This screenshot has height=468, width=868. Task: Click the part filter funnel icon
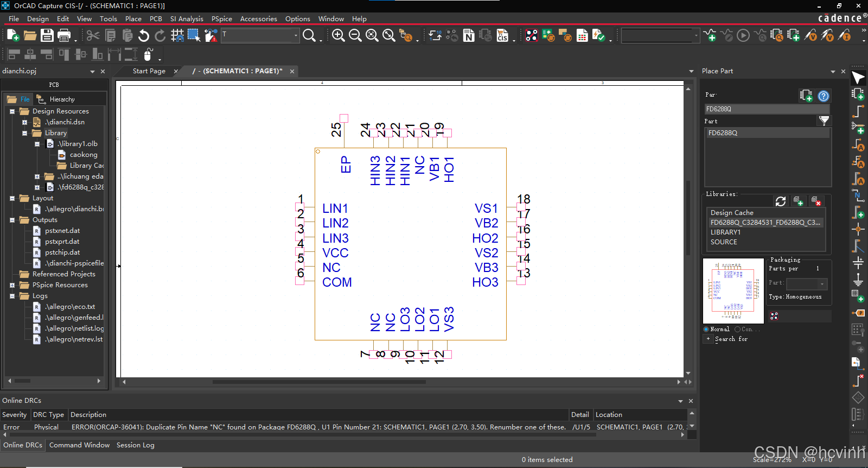[x=824, y=121]
